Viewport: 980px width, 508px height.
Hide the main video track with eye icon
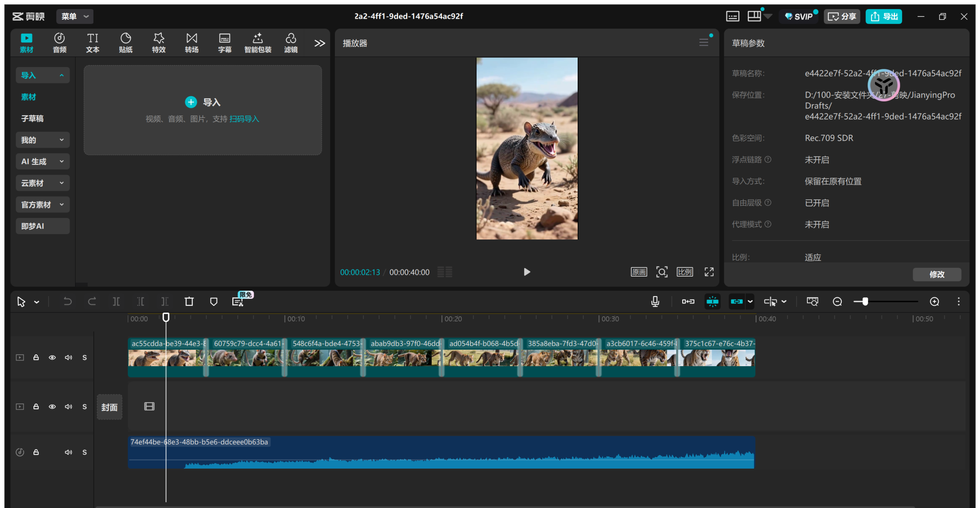pyautogui.click(x=52, y=357)
